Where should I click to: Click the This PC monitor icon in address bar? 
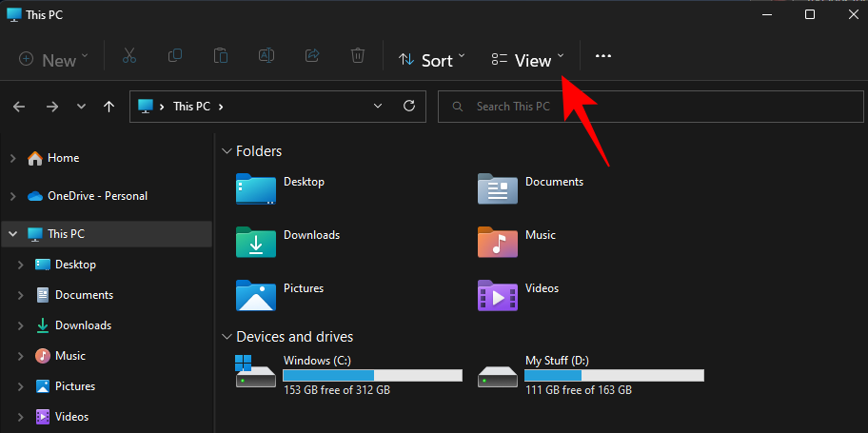tap(145, 106)
